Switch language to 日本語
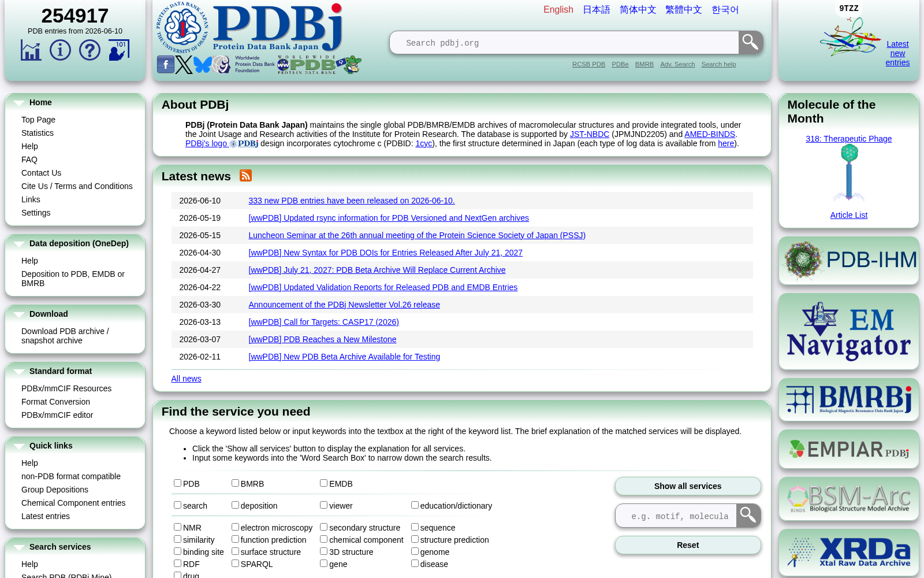This screenshot has width=924, height=578. click(596, 9)
